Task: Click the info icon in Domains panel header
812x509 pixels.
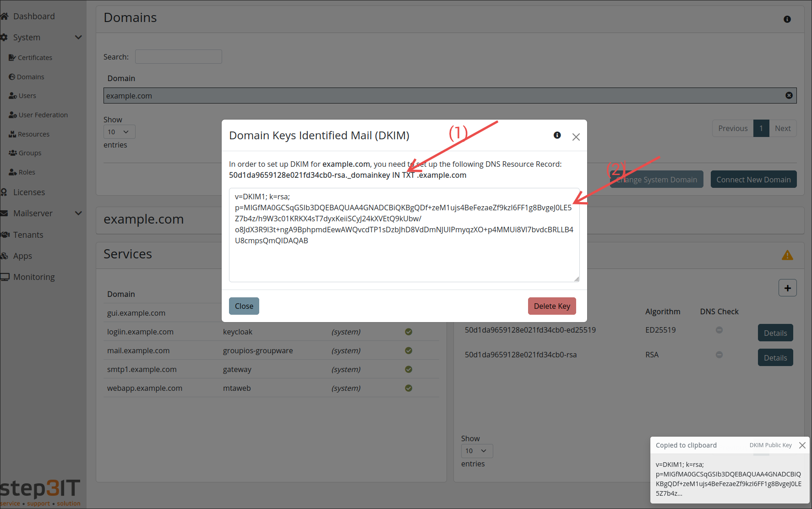Action: pyautogui.click(x=787, y=19)
